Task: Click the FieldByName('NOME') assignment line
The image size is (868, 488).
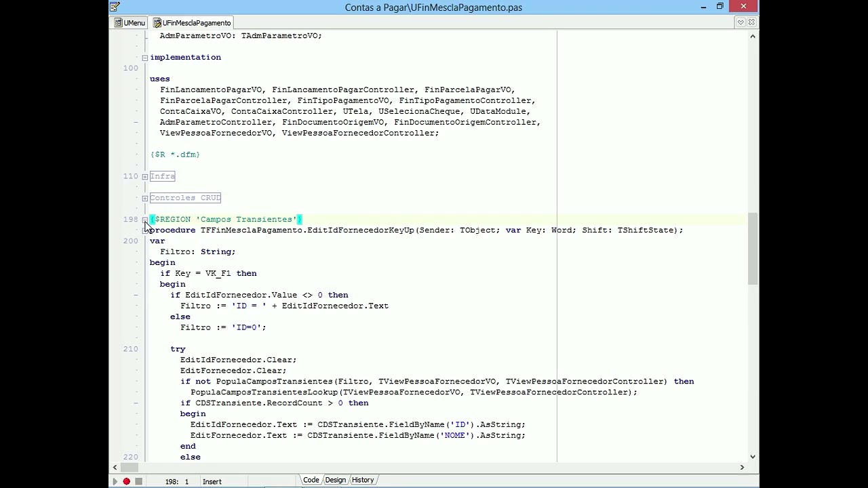Action: tap(358, 435)
